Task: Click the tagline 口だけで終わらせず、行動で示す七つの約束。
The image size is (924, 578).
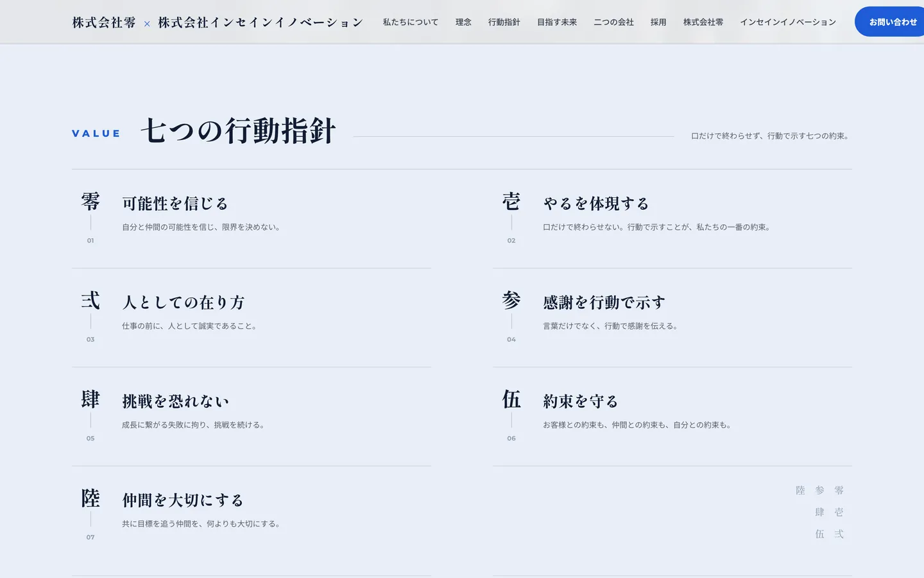Action: 771,136
